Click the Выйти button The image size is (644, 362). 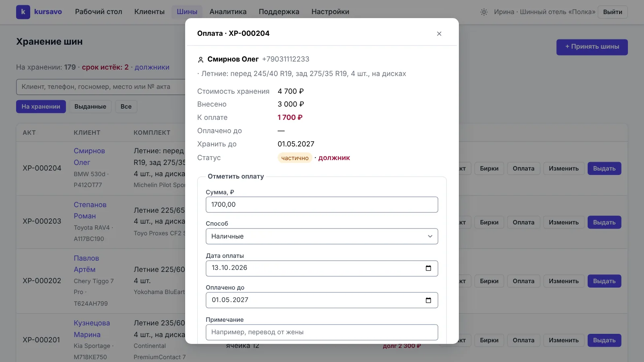point(612,12)
